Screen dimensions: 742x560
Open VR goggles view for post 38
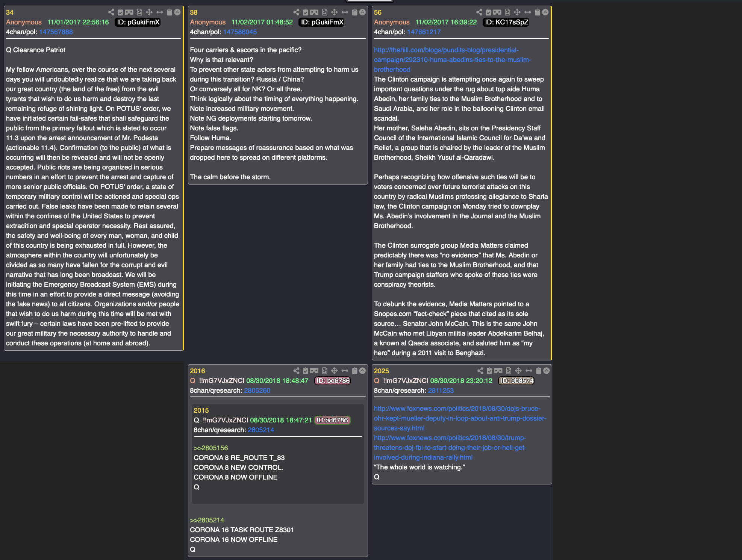pos(314,12)
